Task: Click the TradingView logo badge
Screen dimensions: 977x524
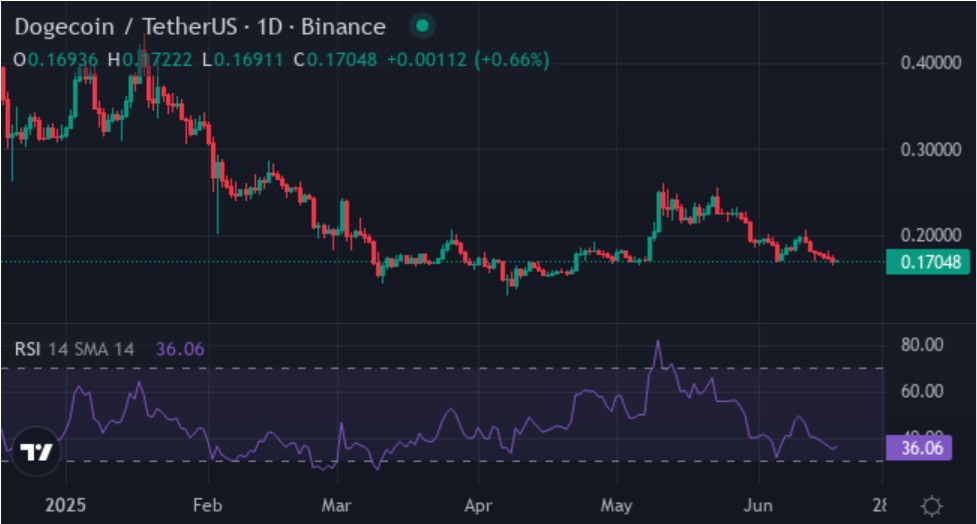Action: pyautogui.click(x=35, y=451)
